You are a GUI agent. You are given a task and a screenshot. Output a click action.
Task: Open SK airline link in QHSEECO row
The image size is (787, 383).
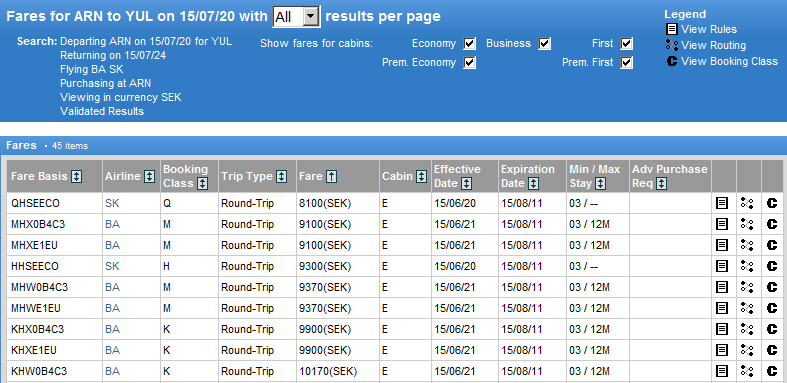(112, 203)
